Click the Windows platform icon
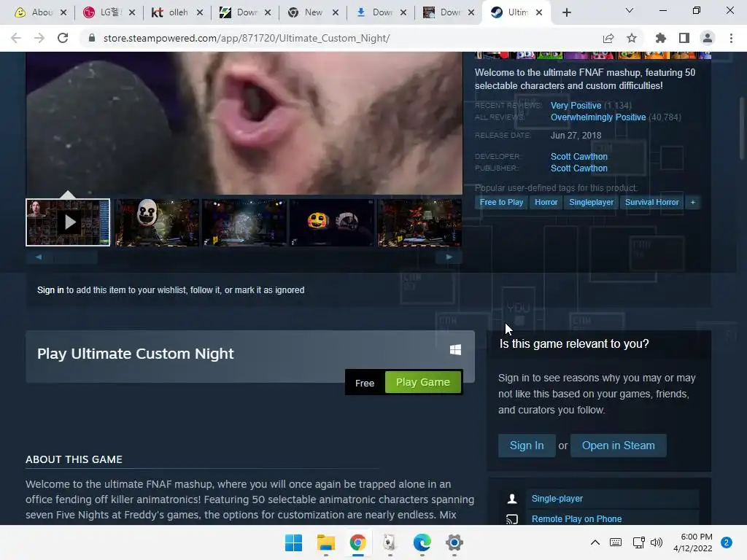The width and height of the screenshot is (747, 560). [x=455, y=350]
